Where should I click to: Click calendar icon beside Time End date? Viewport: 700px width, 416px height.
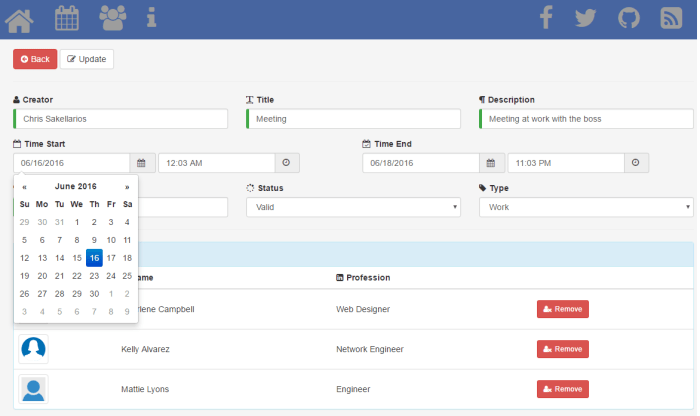pyautogui.click(x=491, y=163)
